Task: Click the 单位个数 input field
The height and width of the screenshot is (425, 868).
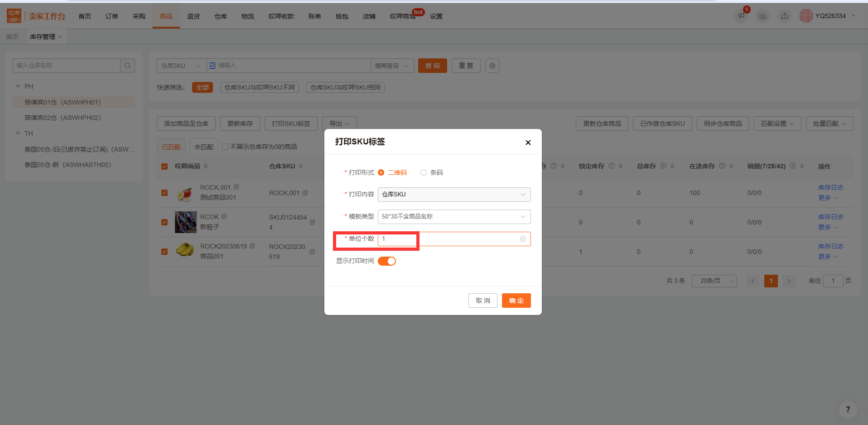Action: [454, 239]
